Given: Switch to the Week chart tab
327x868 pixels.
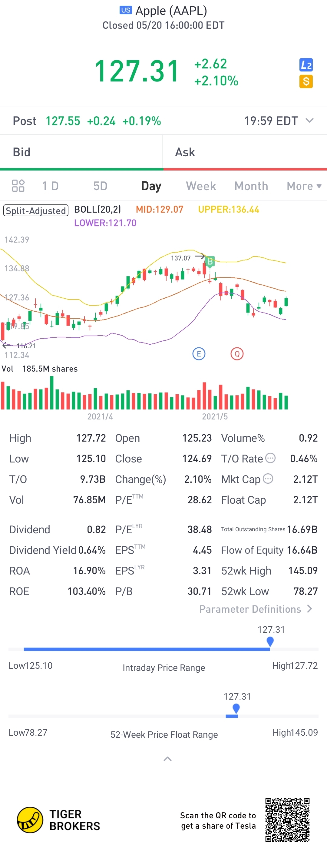Looking at the screenshot, I should pos(201,186).
